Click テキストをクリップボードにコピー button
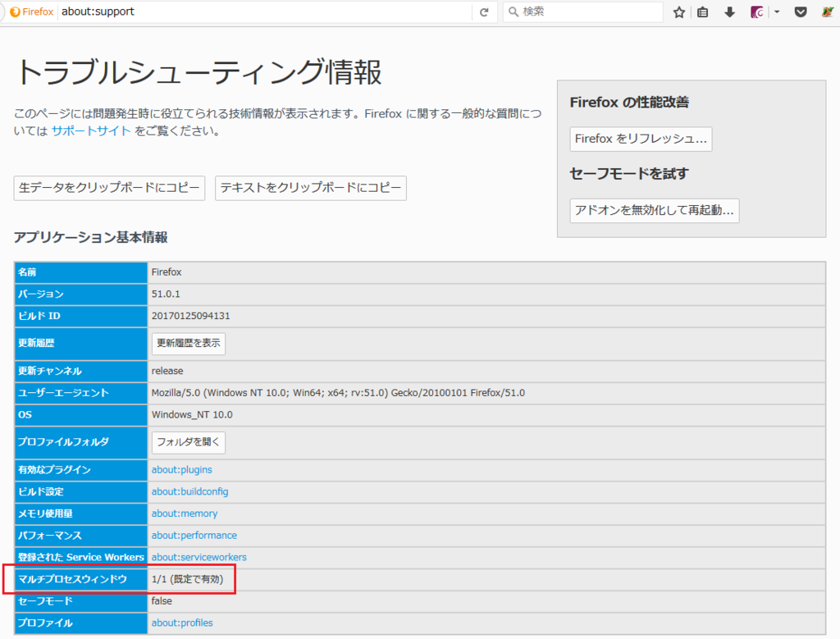 311,188
